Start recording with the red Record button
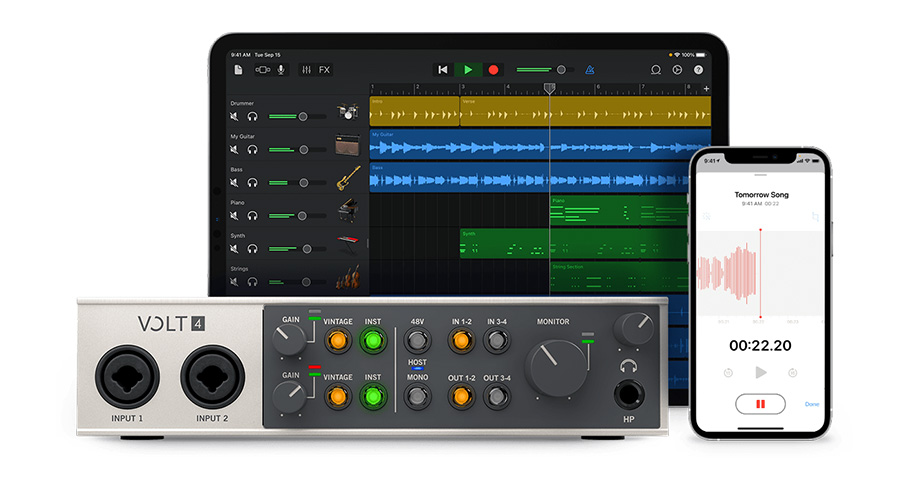 point(493,70)
